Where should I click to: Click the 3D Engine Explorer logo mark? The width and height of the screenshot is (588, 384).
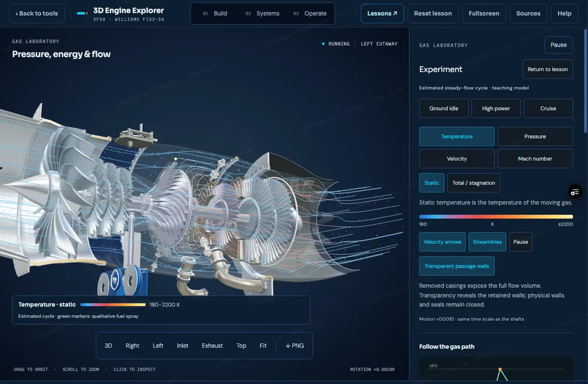(82, 14)
